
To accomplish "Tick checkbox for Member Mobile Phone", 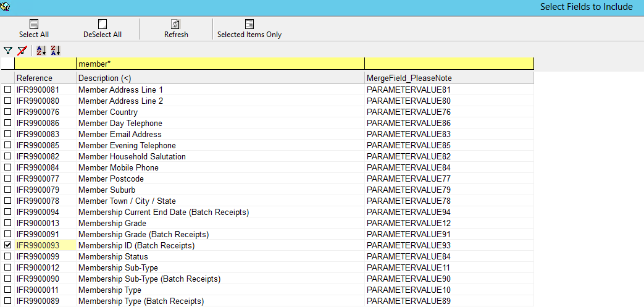I will [x=7, y=167].
